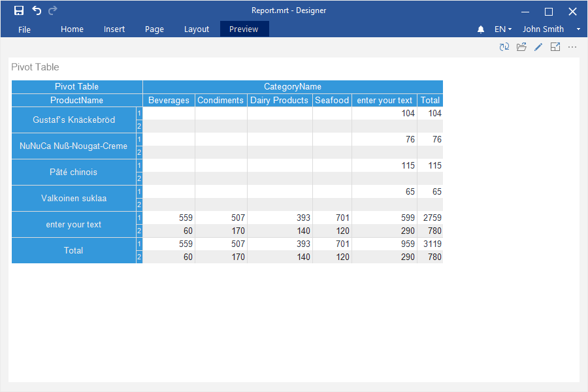Select the Gustaf's Knäckebröd row header
The width and height of the screenshot is (588, 392).
pyautogui.click(x=74, y=120)
